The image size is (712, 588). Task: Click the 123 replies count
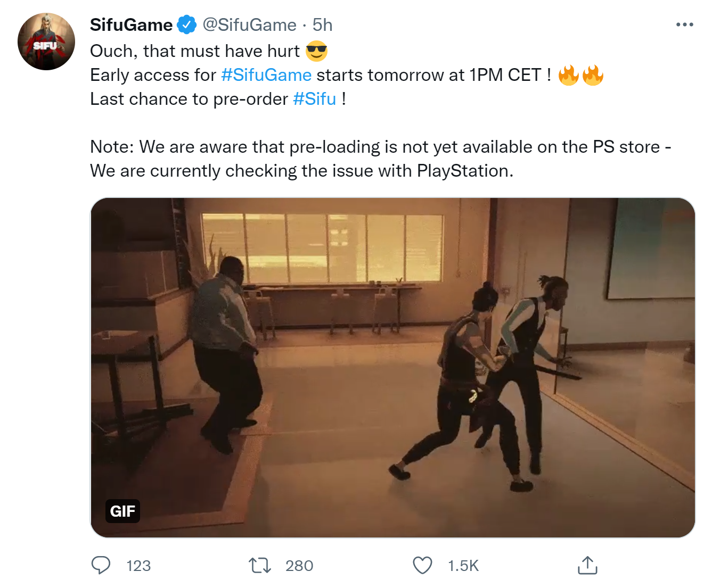[x=138, y=566]
